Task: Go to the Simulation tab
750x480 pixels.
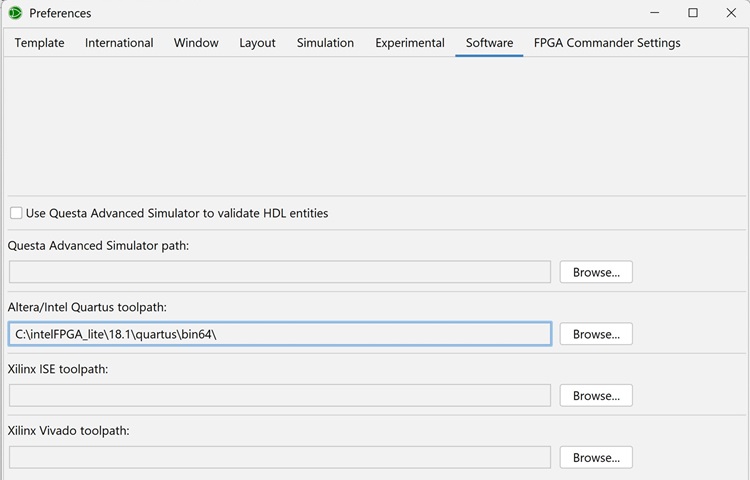Action: click(x=325, y=43)
